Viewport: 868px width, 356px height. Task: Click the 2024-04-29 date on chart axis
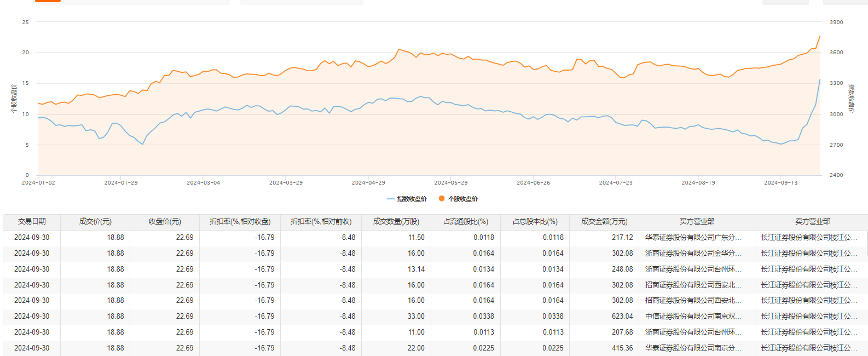pyautogui.click(x=368, y=182)
